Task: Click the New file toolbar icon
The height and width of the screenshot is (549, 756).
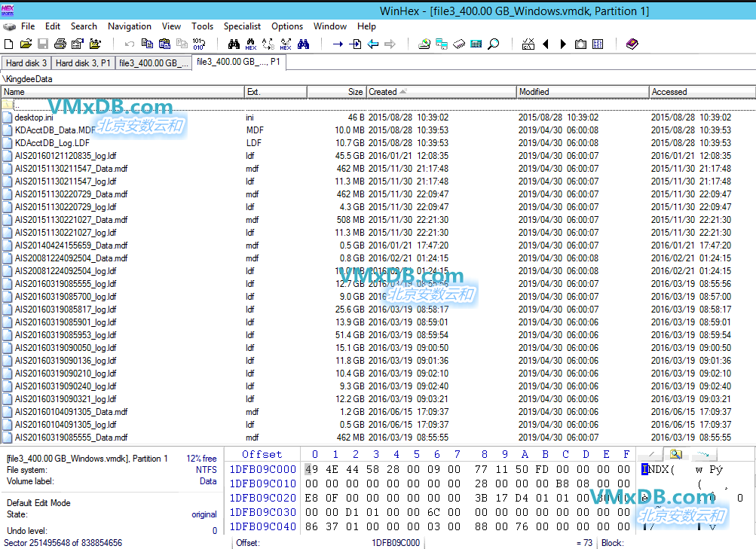Action: 9,44
